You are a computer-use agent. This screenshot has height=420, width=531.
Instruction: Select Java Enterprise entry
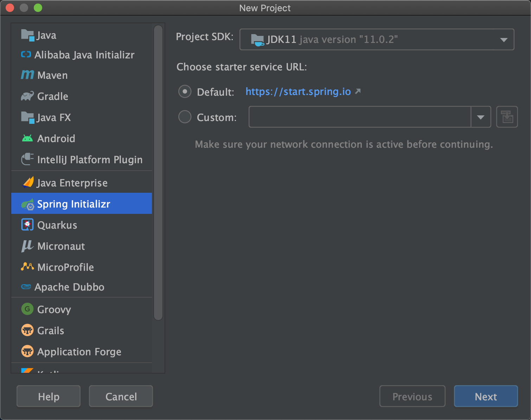pyautogui.click(x=82, y=183)
